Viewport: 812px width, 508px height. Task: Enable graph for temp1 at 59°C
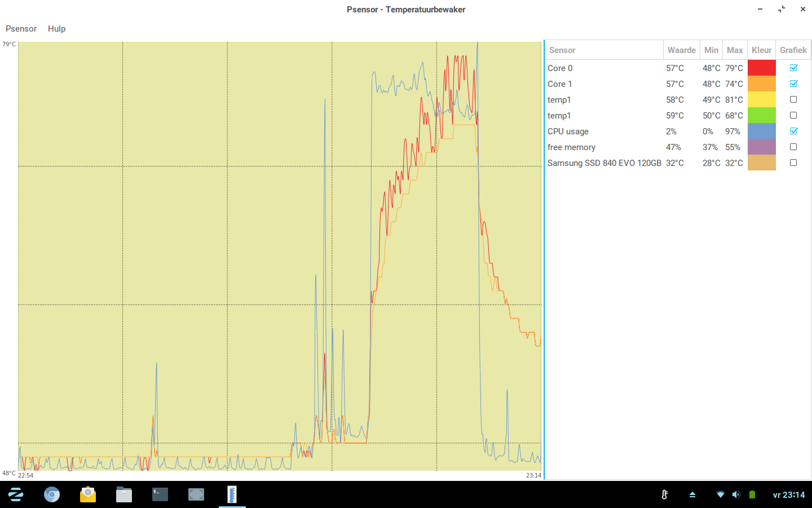tap(793, 115)
